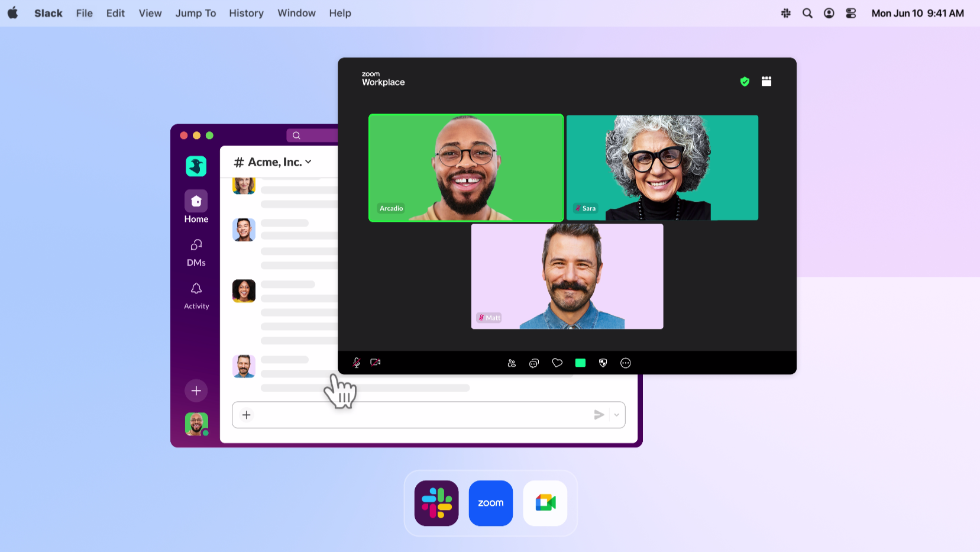Switch Zoom gallery view layout
This screenshot has height=552, width=980.
tap(766, 82)
